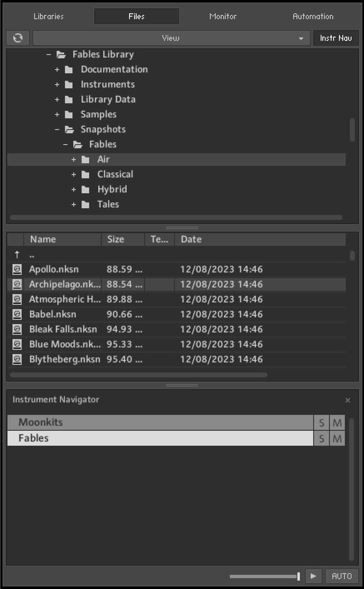Click the Instr Nav button
Viewport: 364px width, 589px height.
tap(336, 38)
